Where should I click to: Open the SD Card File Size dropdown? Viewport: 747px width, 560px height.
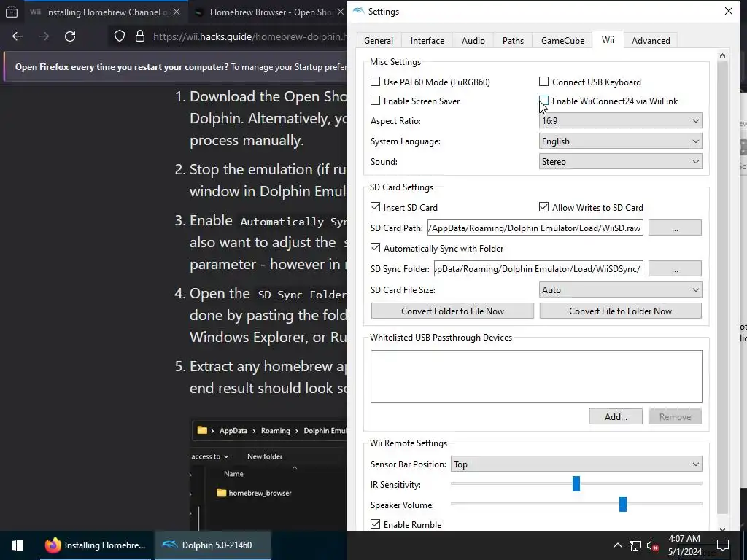pos(620,289)
